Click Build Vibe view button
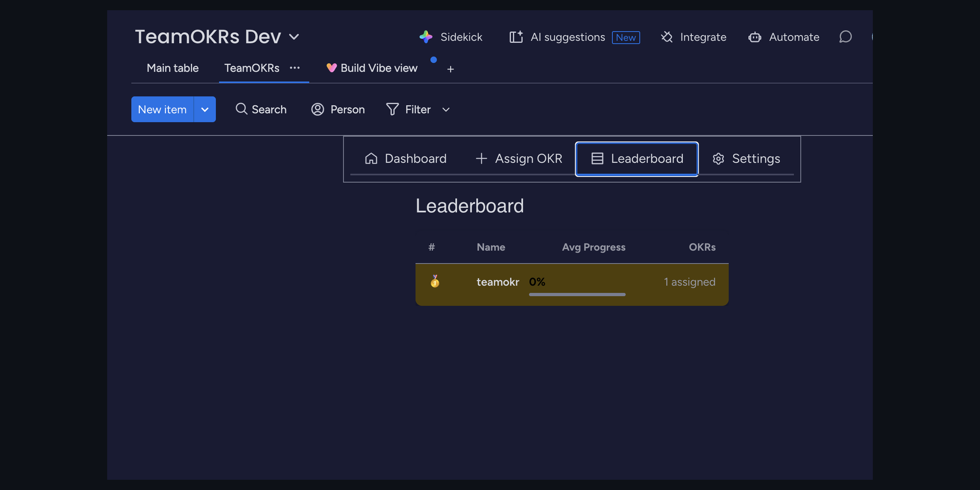The width and height of the screenshot is (980, 490). [372, 68]
